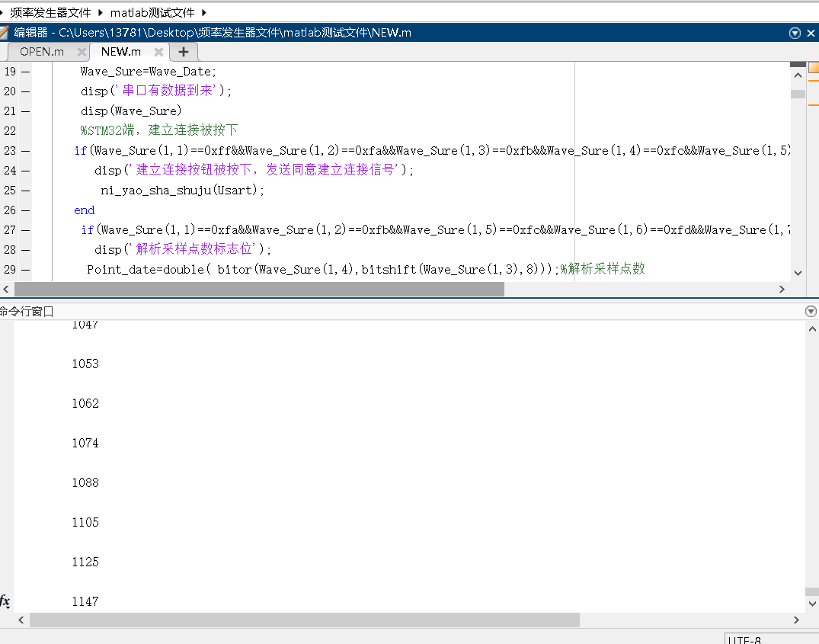
Task: Click line number 22 in the gutter
Action: click(10, 131)
